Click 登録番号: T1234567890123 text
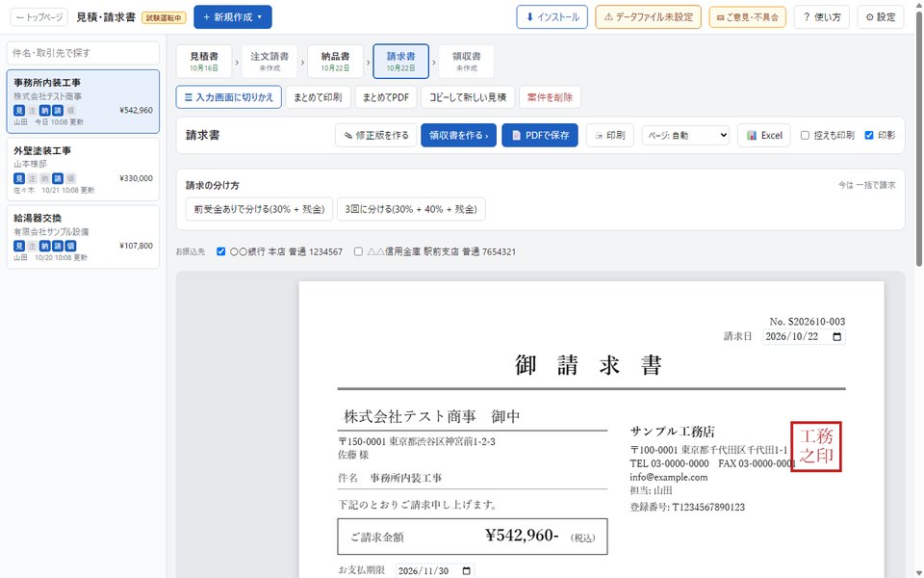 [x=687, y=507]
